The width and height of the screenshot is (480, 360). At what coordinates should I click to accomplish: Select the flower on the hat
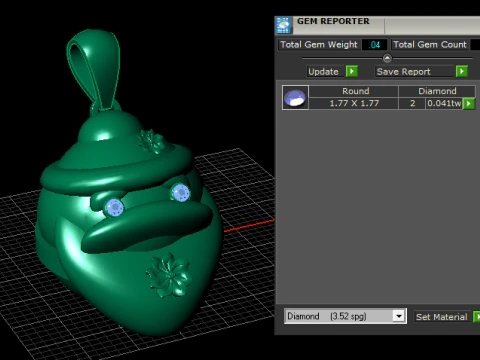(x=151, y=141)
